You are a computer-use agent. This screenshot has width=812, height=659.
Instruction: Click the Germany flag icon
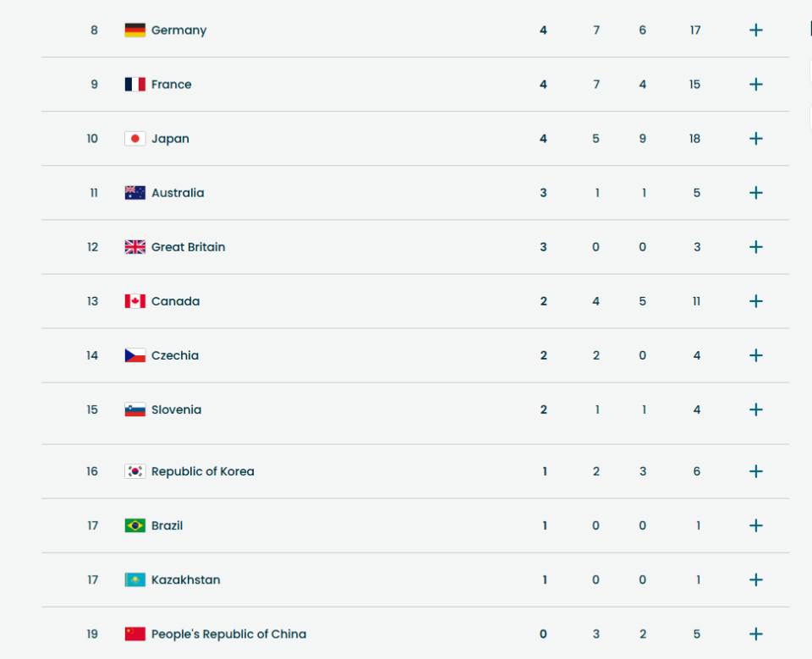(134, 30)
